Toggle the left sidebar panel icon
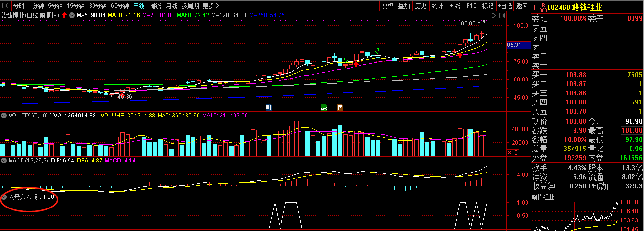The width and height of the screenshot is (644, 231). tap(6, 6)
